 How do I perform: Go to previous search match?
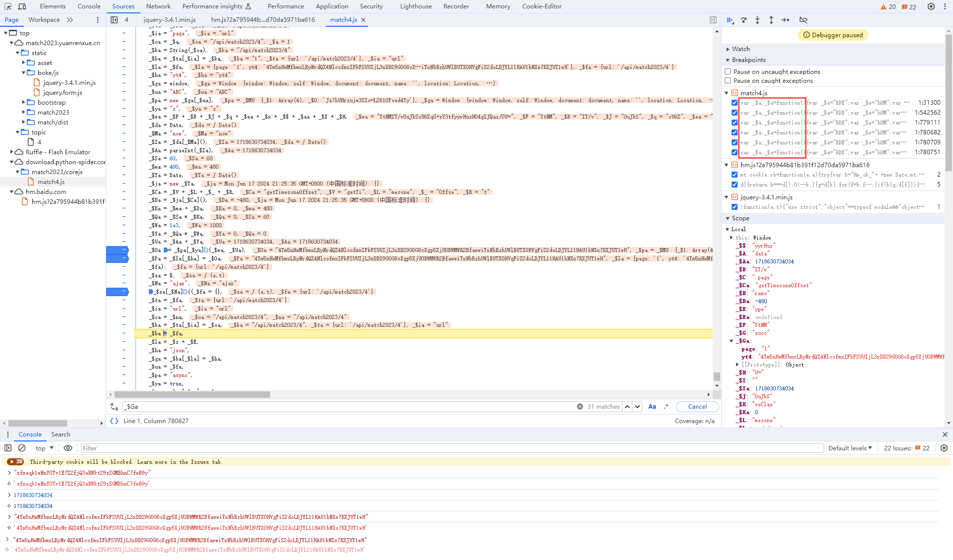tap(627, 407)
